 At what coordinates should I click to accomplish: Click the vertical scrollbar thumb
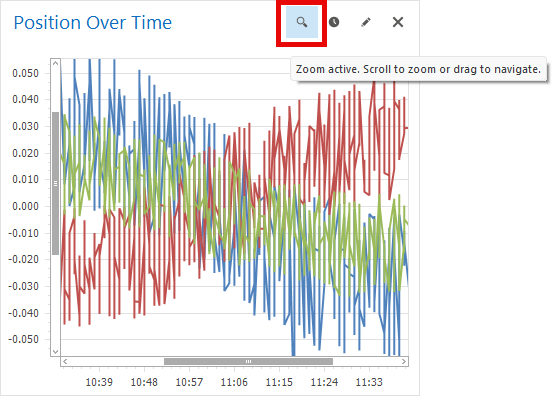55,183
